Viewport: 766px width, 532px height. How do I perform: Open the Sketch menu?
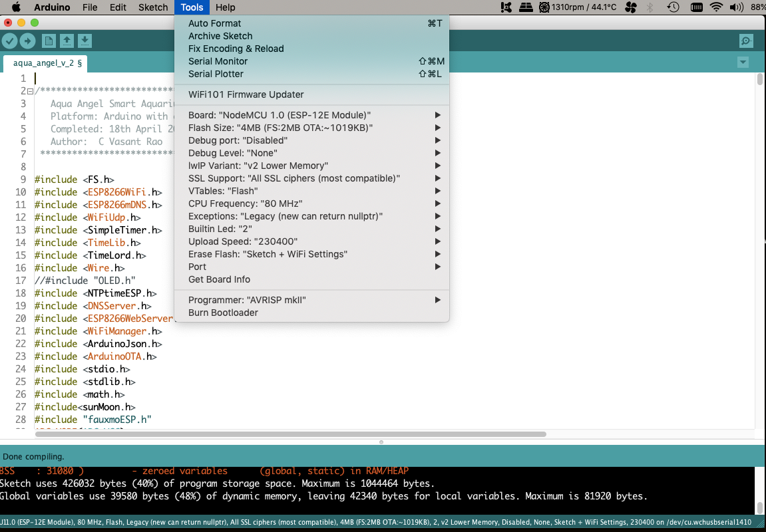tap(153, 7)
